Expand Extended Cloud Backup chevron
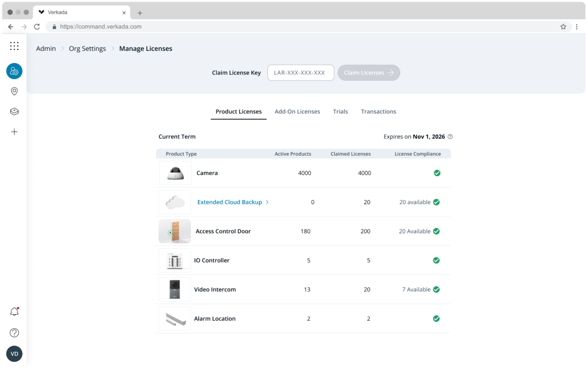Screen dimensions: 588x369 267,202
